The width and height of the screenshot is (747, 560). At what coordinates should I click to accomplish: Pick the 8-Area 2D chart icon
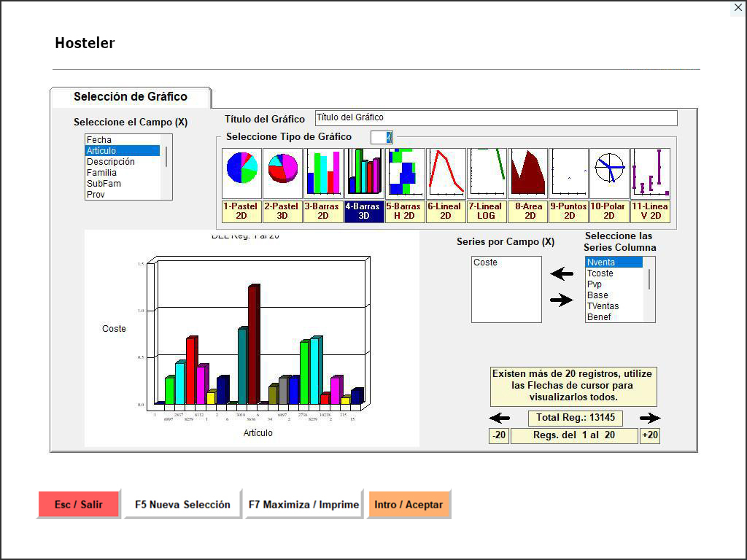pos(527,174)
